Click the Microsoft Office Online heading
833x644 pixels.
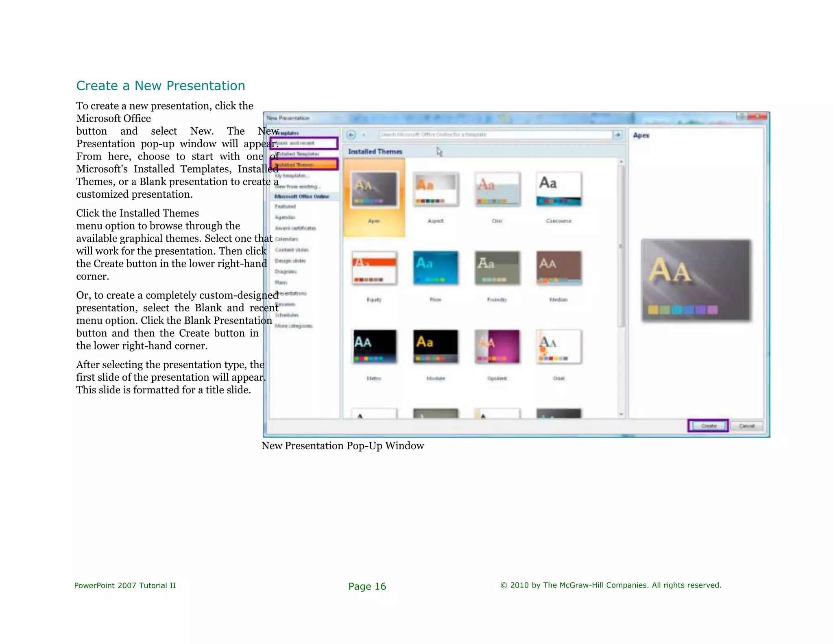[x=301, y=196]
